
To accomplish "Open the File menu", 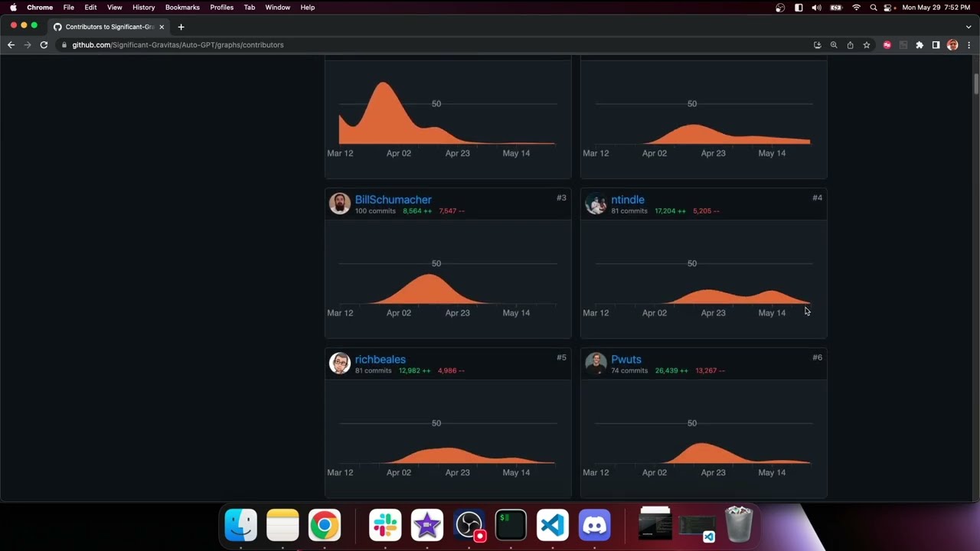I will [x=69, y=8].
